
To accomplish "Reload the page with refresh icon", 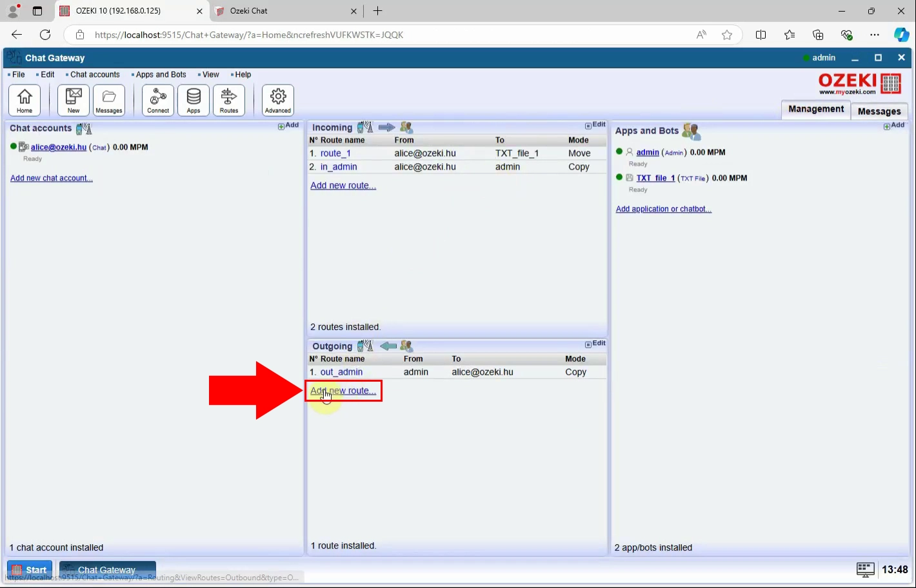I will tap(45, 35).
